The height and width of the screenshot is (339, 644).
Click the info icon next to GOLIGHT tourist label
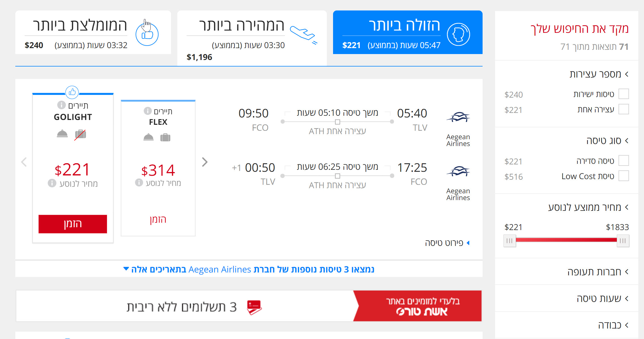[x=61, y=105]
